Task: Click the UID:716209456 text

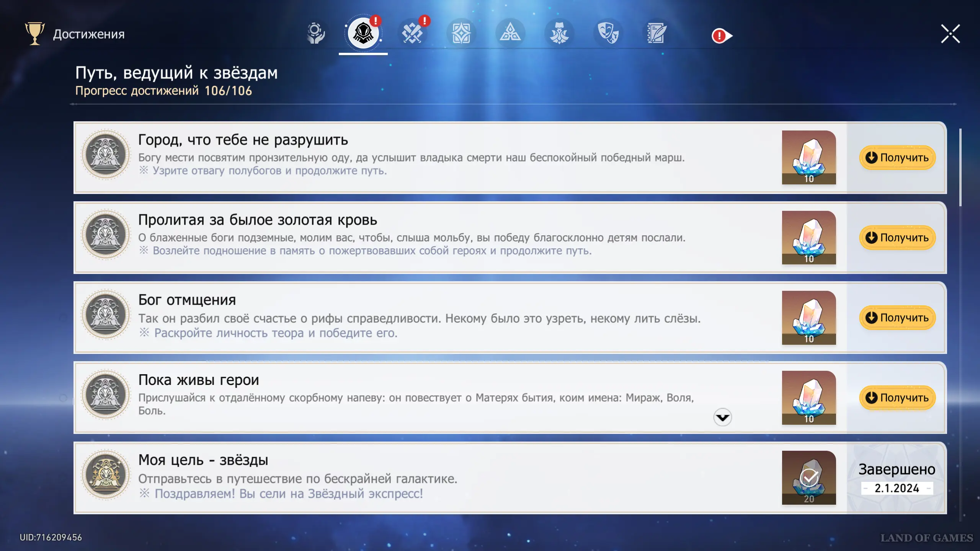Action: click(51, 537)
